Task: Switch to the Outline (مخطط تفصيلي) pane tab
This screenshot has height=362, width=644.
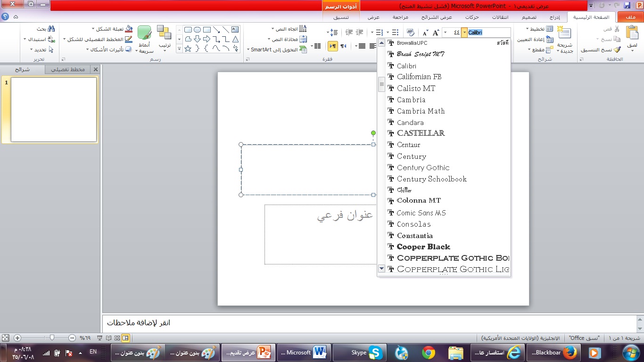Action: coord(69,69)
